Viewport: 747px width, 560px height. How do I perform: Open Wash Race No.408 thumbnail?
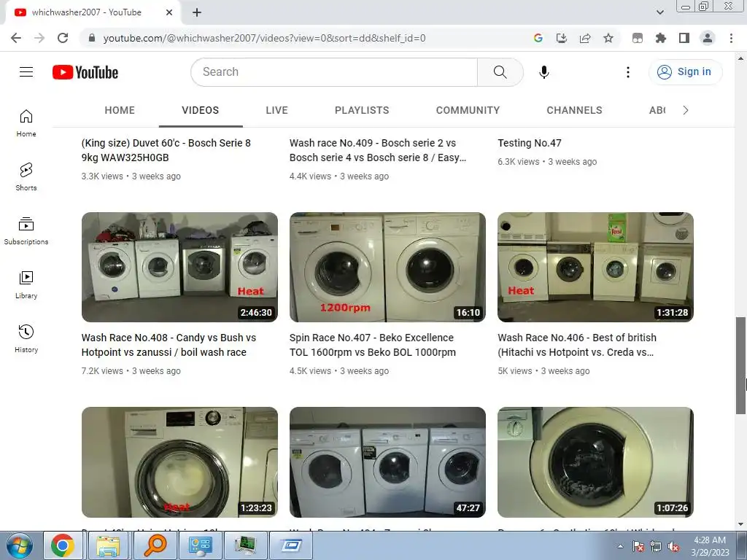179,267
